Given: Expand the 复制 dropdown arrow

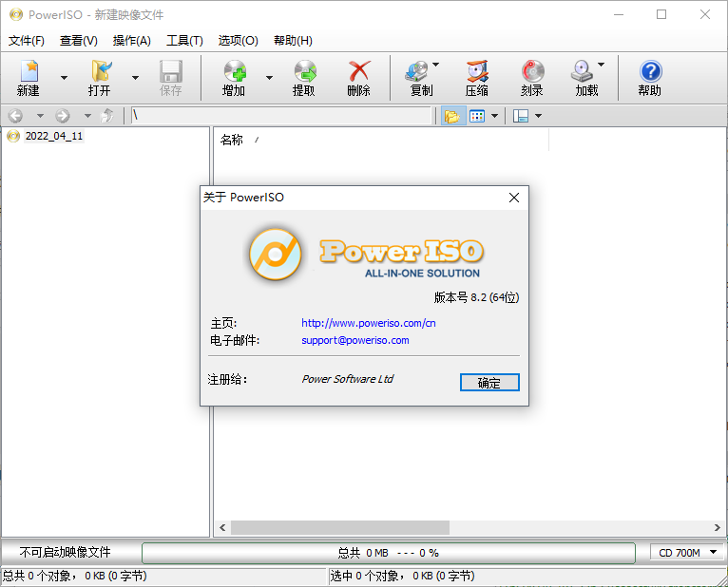Looking at the screenshot, I should (435, 65).
